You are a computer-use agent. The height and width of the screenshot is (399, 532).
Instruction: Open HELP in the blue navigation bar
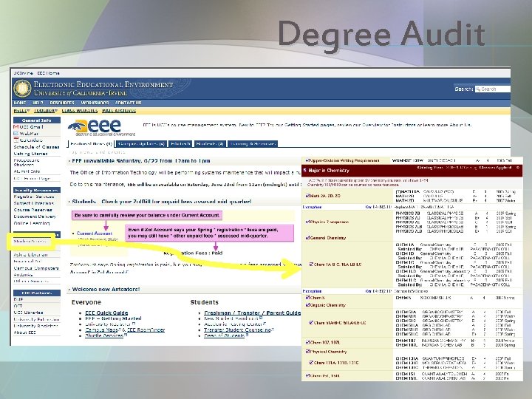38,103
